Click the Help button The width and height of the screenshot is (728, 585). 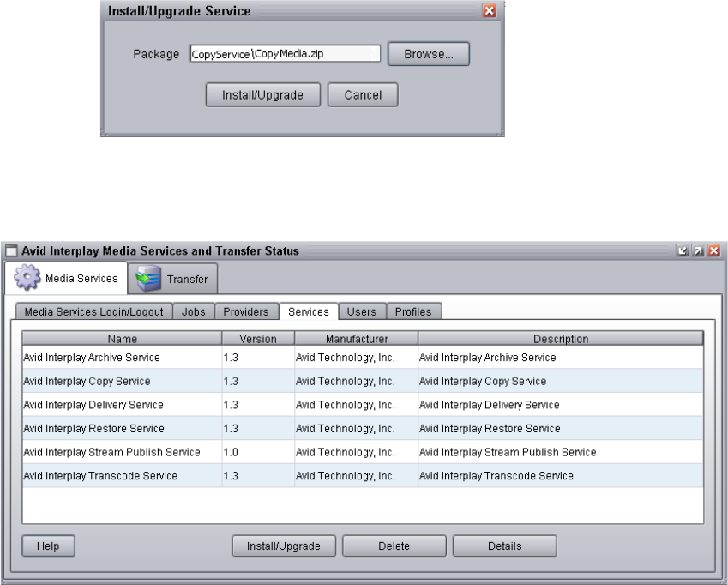[48, 546]
